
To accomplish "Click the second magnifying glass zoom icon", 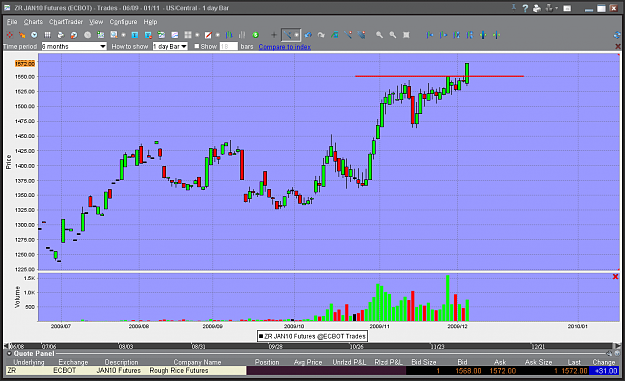I will (x=393, y=35).
